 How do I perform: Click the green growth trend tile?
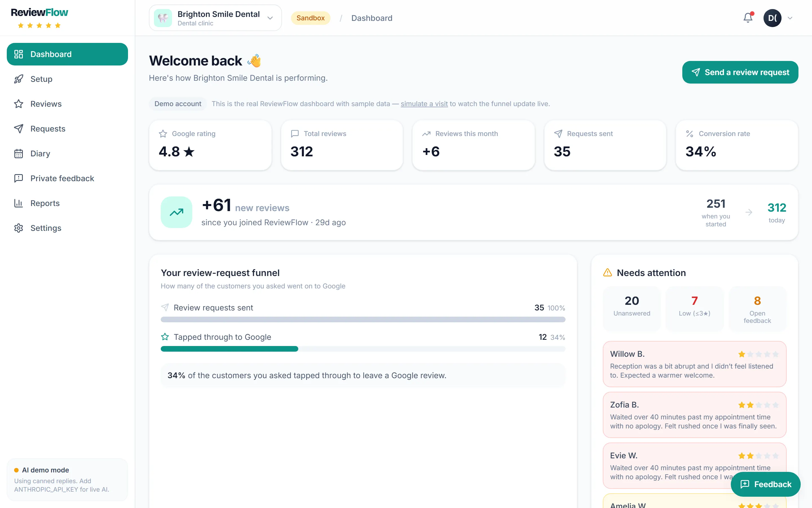coord(176,212)
